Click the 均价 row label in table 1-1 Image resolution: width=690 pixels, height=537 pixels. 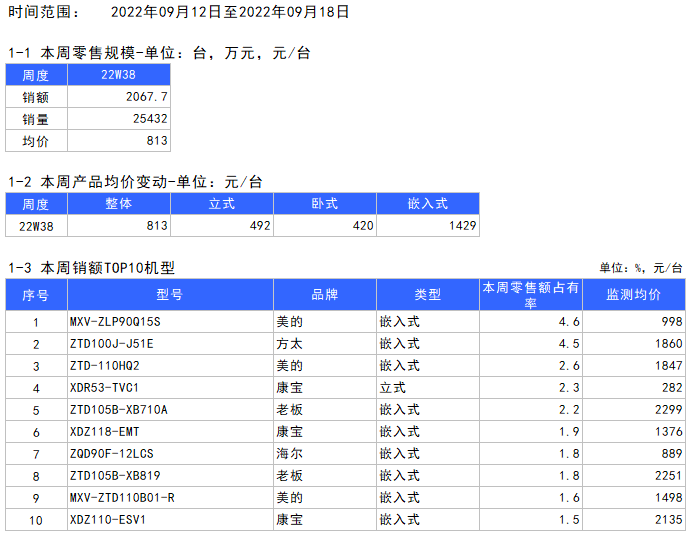[x=36, y=141]
